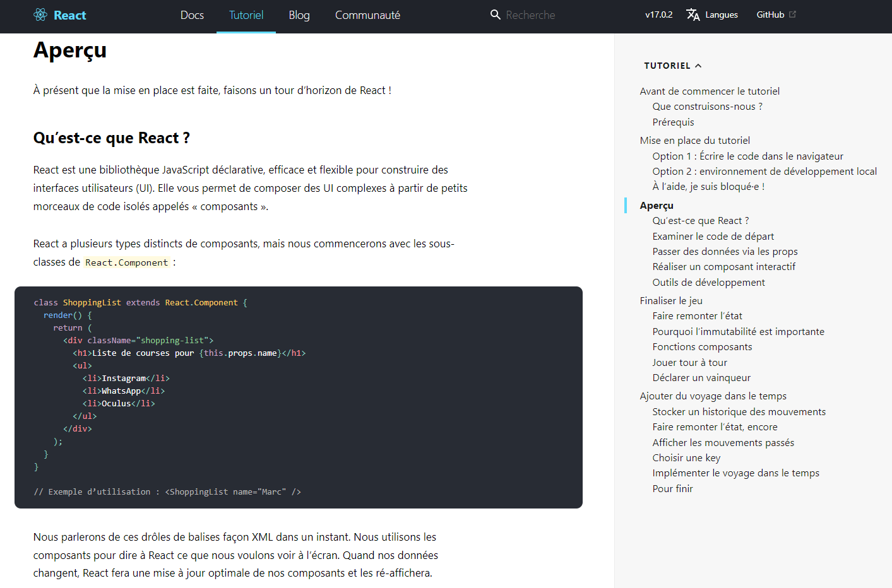Open 'Pourquoi l'immutabilité est importante' link
The height and width of the screenshot is (588, 892).
click(738, 332)
